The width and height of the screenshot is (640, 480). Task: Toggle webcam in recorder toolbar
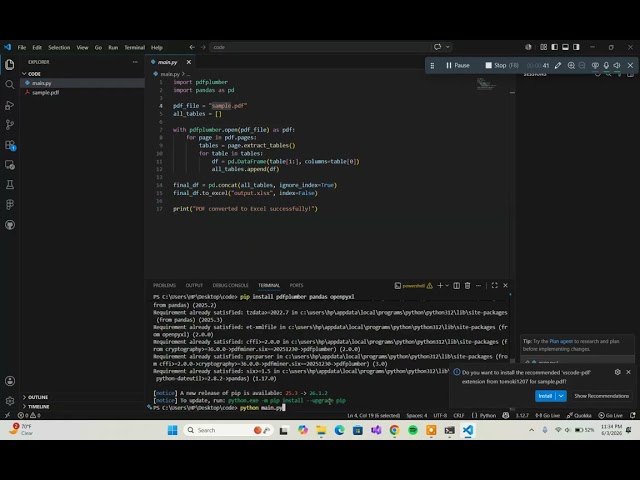click(595, 65)
